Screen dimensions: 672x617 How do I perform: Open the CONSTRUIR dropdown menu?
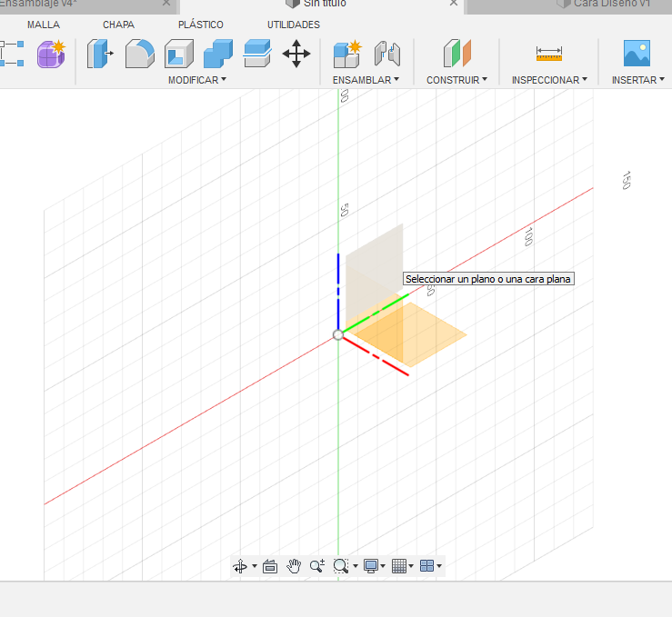pos(456,80)
